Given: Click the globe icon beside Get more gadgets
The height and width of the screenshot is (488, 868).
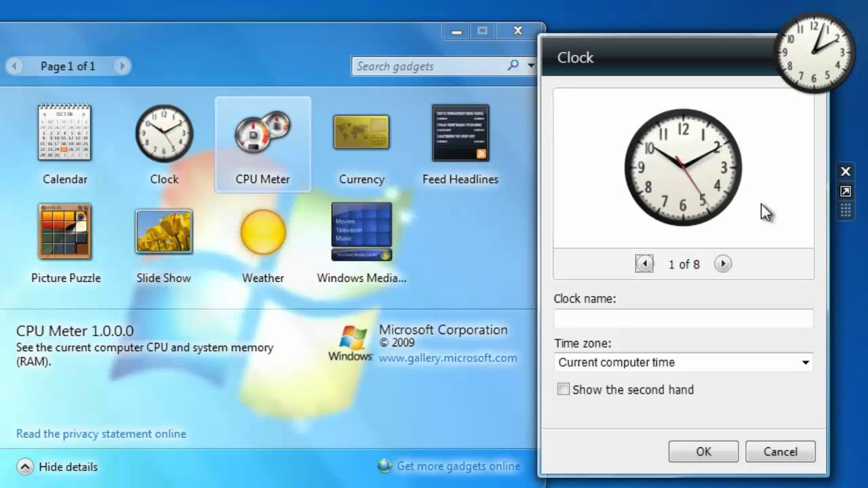Looking at the screenshot, I should [x=385, y=466].
